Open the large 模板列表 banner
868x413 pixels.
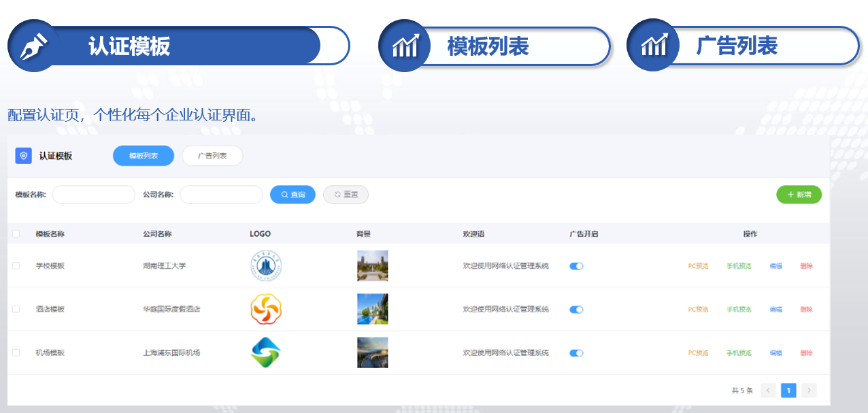(495, 46)
